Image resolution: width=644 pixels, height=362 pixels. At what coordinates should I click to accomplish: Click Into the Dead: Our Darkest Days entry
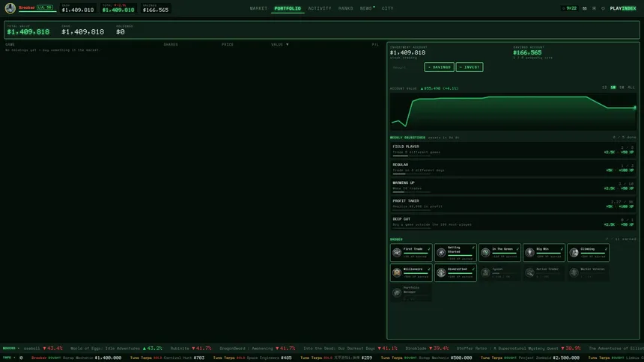[350, 349]
